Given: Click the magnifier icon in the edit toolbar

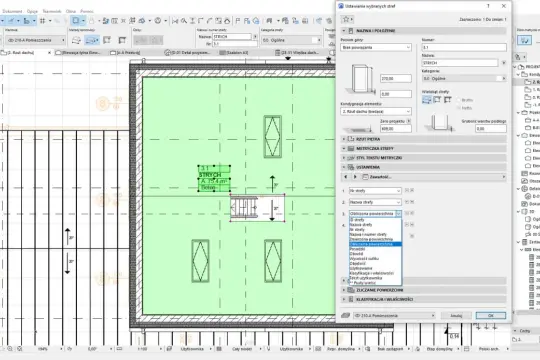Looking at the screenshot, I should point(184,21).
